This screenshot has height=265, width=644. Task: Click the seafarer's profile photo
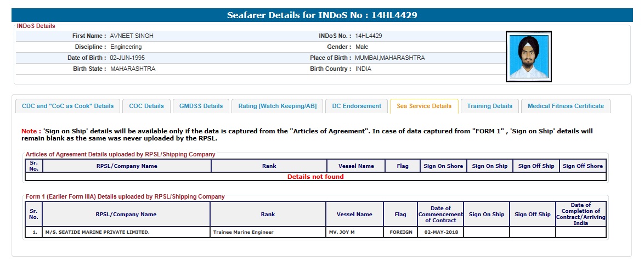click(528, 57)
